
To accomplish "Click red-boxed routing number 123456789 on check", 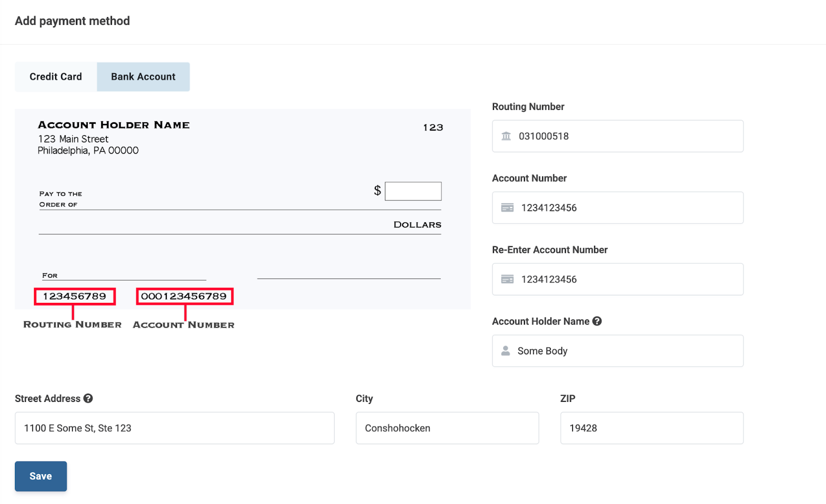I will [75, 297].
